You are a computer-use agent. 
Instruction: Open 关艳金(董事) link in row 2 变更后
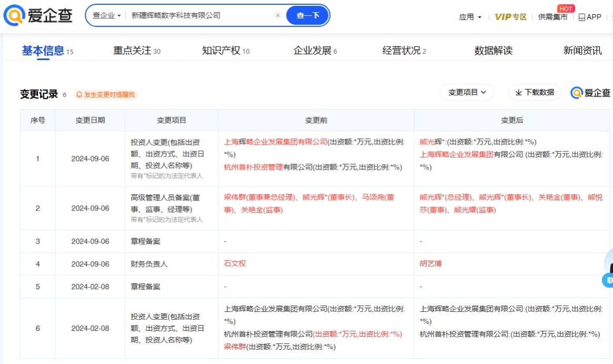[560, 197]
